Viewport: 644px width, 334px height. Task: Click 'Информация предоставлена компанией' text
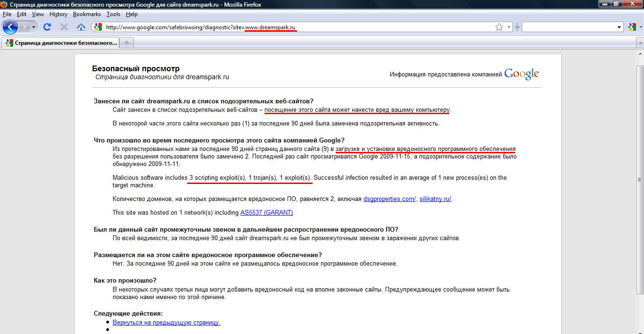click(x=446, y=75)
